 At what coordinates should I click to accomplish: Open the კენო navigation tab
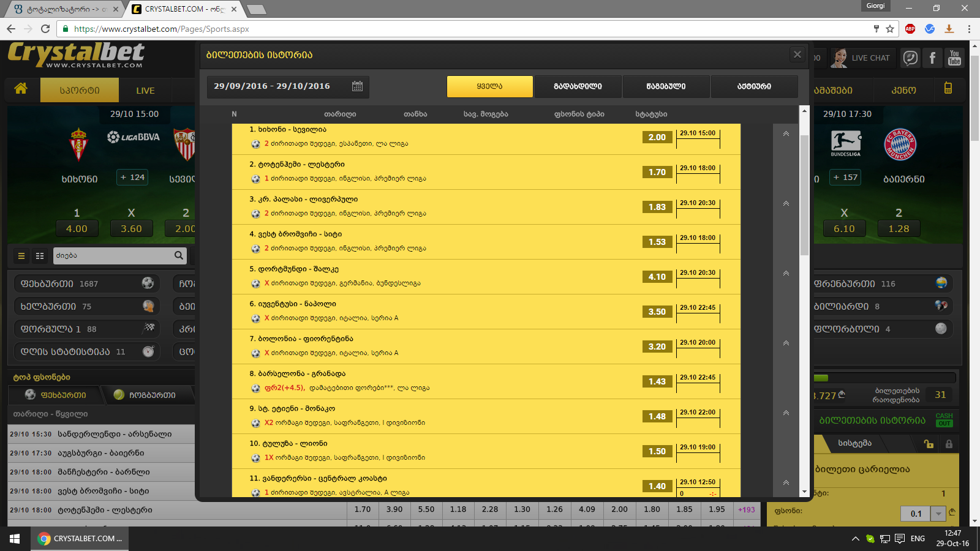coord(903,90)
